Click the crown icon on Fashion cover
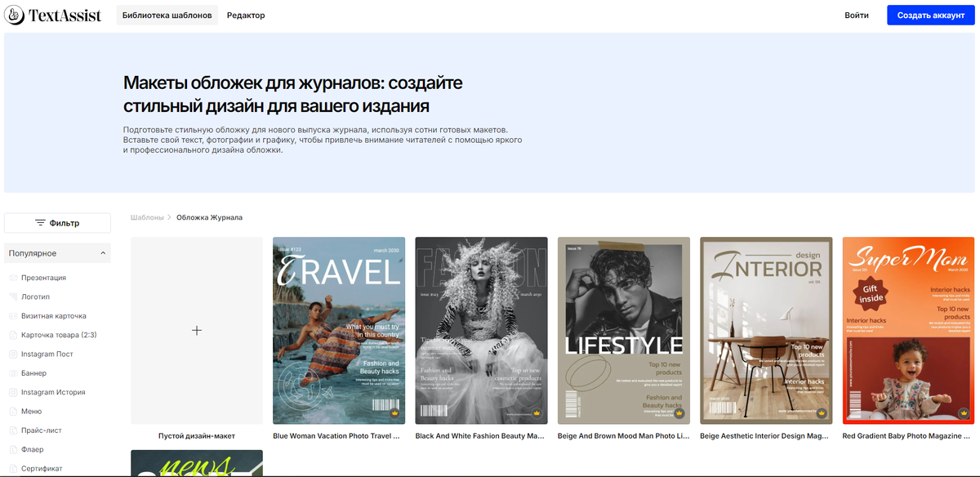 (x=537, y=413)
